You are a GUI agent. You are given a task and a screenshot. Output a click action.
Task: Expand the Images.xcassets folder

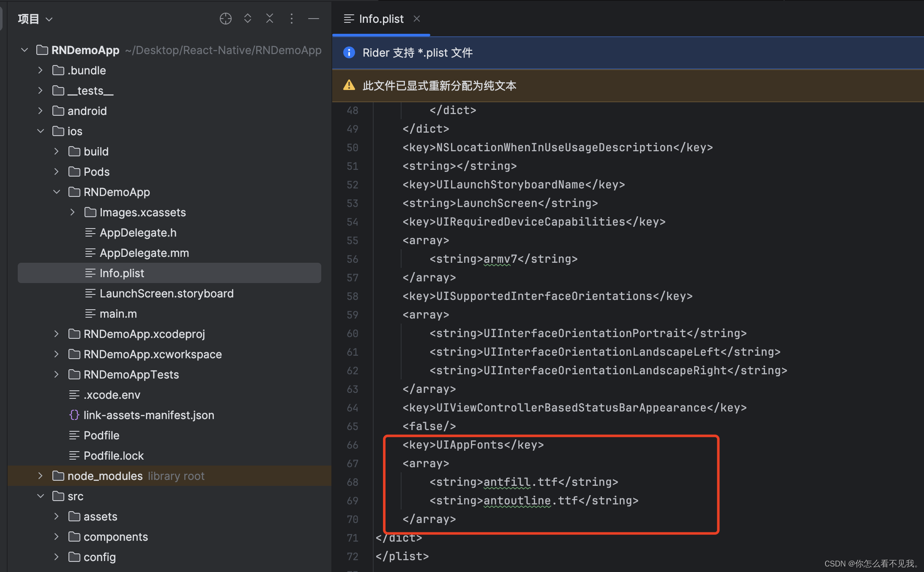(x=72, y=212)
